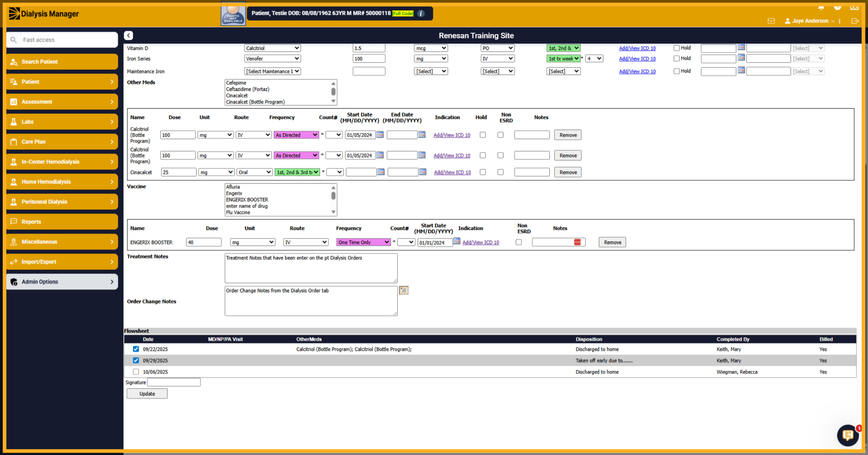Click the Order Change Notes list icon
This screenshot has width=868, height=455.
[x=404, y=290]
